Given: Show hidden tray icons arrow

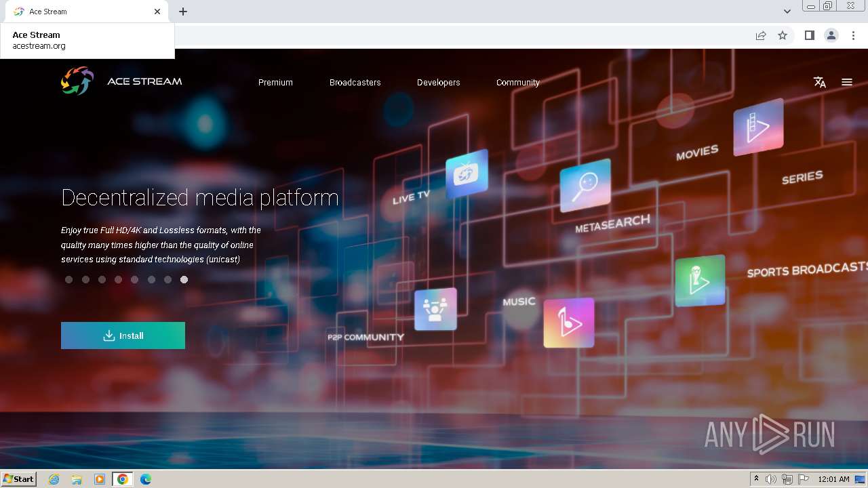Looking at the screenshot, I should (756, 479).
